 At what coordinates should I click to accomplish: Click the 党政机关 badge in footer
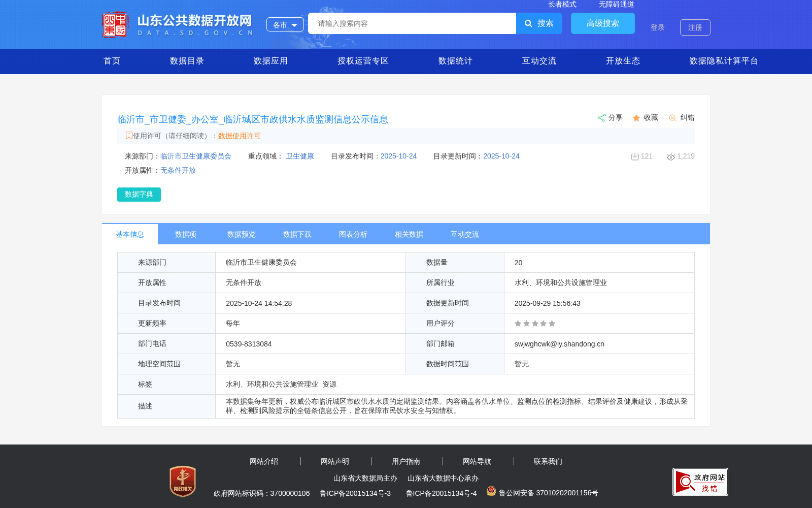183,481
